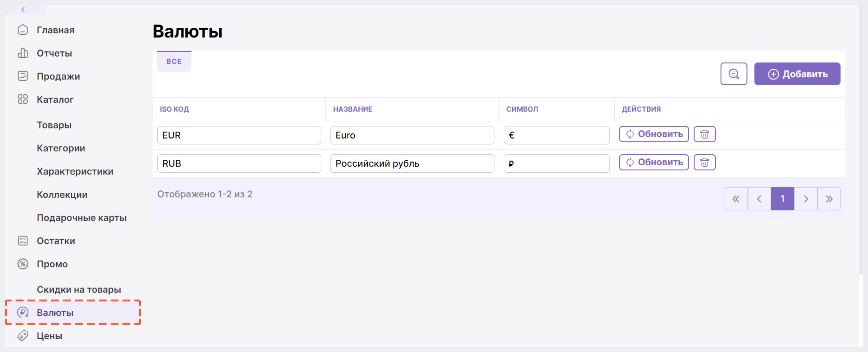This screenshot has width=868, height=352.
Task: Click the ₽ symbol field
Action: tap(556, 163)
